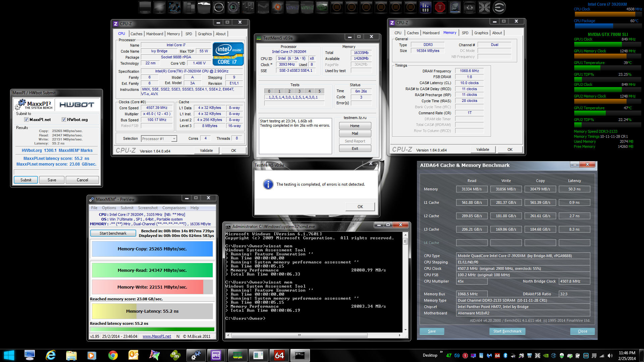The image size is (644, 362).
Task: Click the clock showing 11:46 PM
Action: [627, 353]
